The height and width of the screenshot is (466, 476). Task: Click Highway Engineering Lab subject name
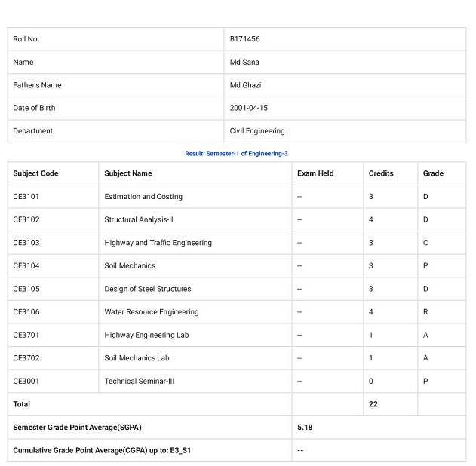click(x=146, y=335)
